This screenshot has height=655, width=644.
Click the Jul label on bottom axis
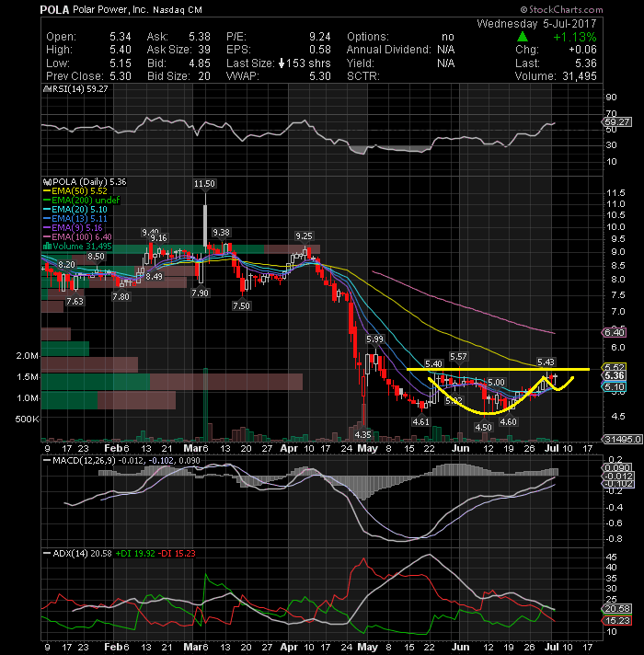552,647
